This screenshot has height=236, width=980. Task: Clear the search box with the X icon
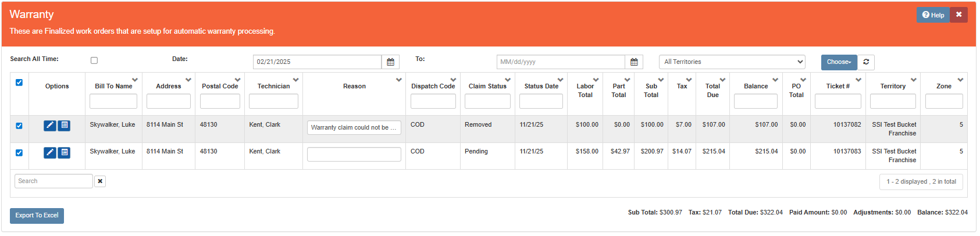pos(100,181)
